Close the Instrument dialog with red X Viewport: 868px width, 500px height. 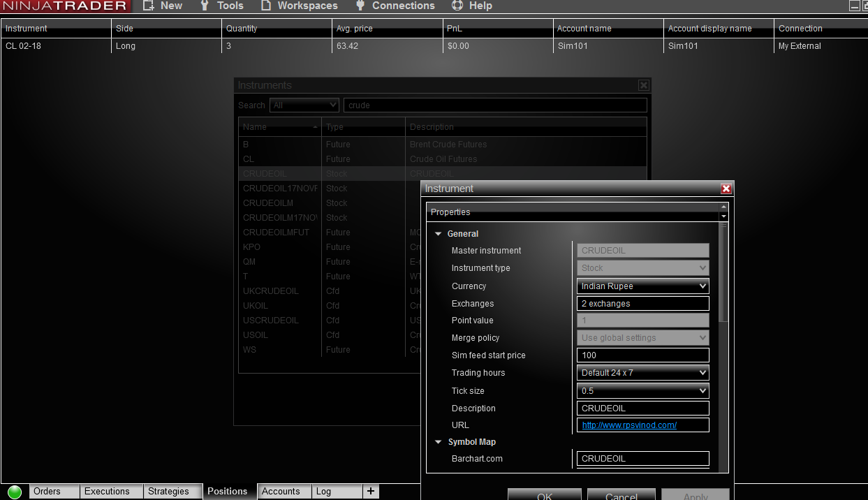click(726, 189)
